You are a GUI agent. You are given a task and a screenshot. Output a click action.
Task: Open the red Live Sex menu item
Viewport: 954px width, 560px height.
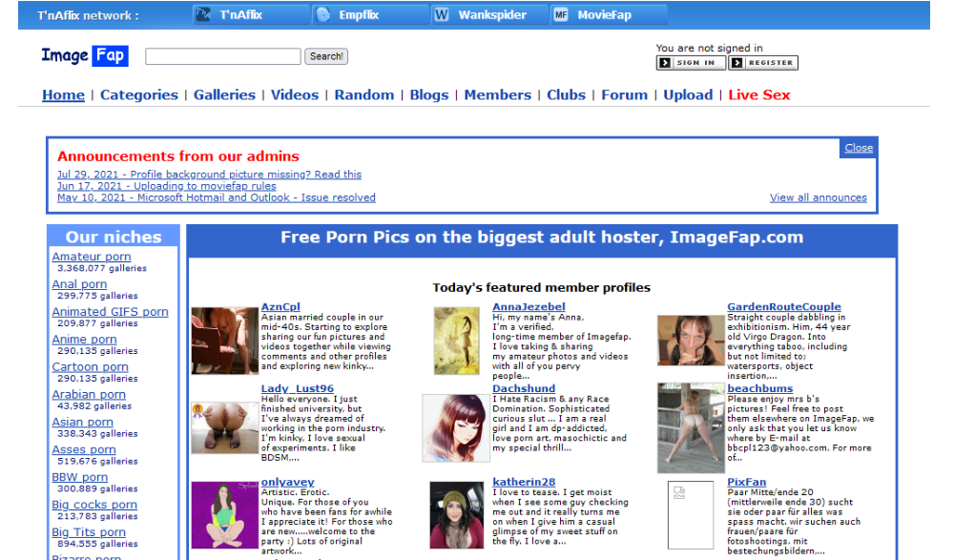click(759, 95)
